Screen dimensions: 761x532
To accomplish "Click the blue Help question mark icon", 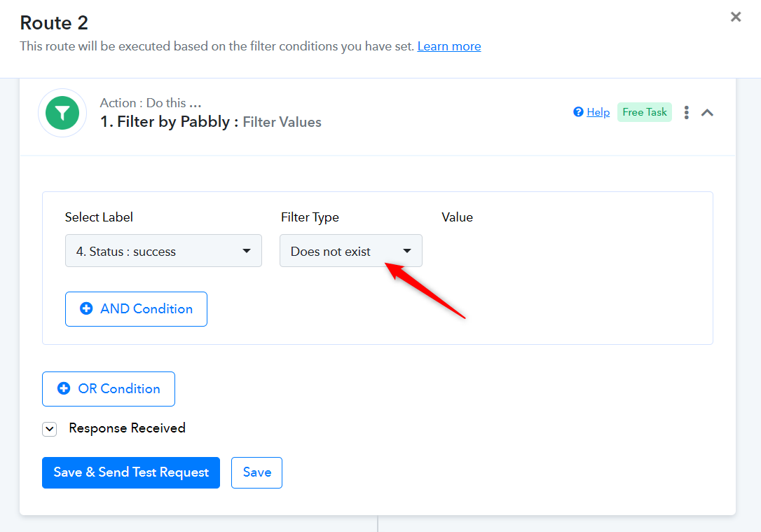I will tap(578, 112).
